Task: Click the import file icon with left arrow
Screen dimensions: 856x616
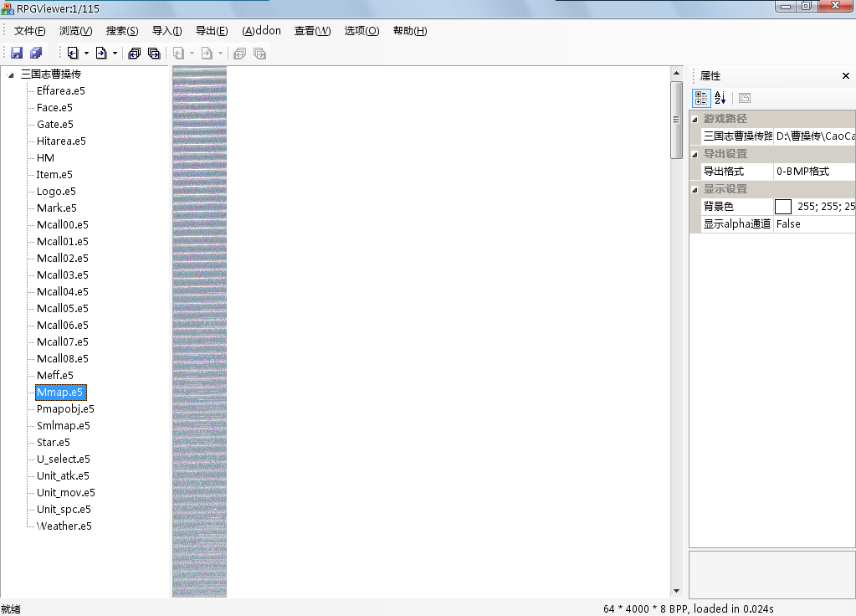Action: tap(73, 53)
